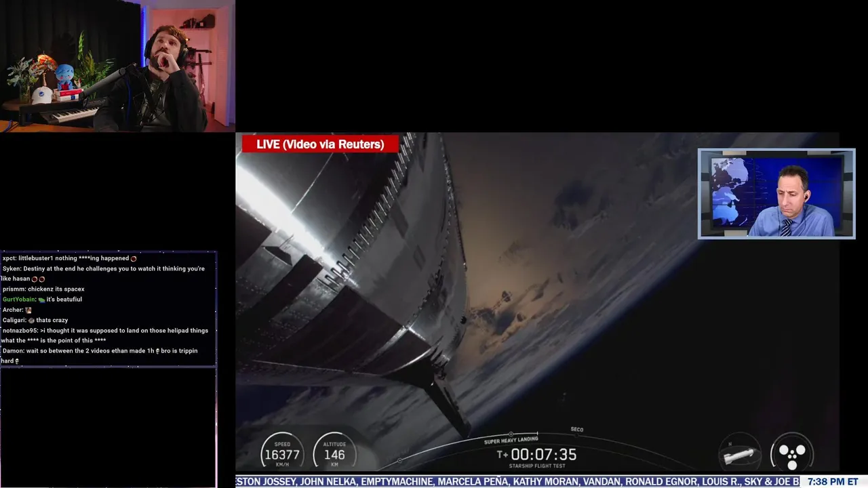Open the news anchor picture-in-picture thumbnail
This screenshot has width=868, height=488.
[776, 194]
